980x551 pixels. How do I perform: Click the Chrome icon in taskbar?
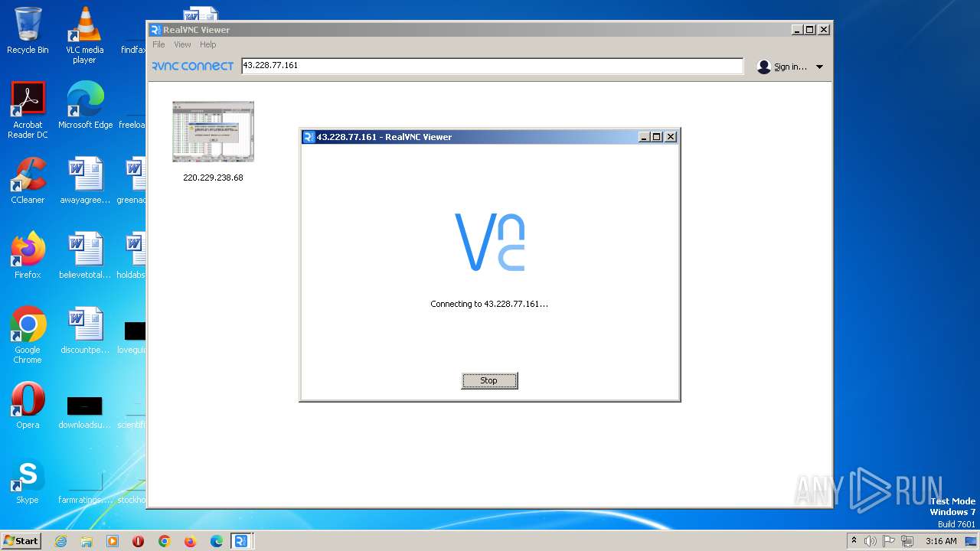165,541
